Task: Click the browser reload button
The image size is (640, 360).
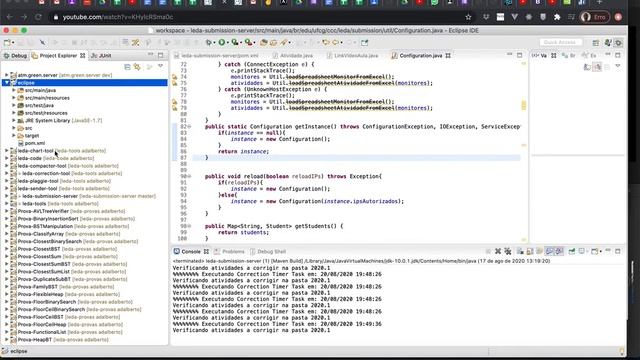Action: tap(38, 17)
